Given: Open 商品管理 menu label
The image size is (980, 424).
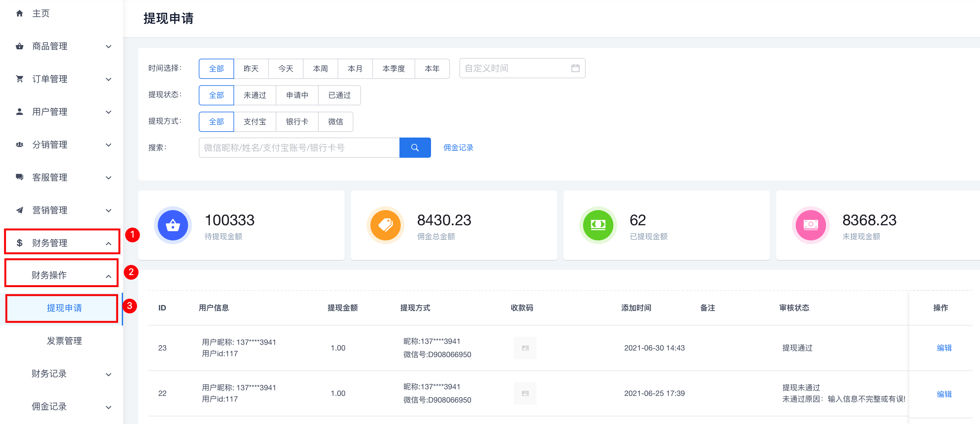Looking at the screenshot, I should pos(50,46).
